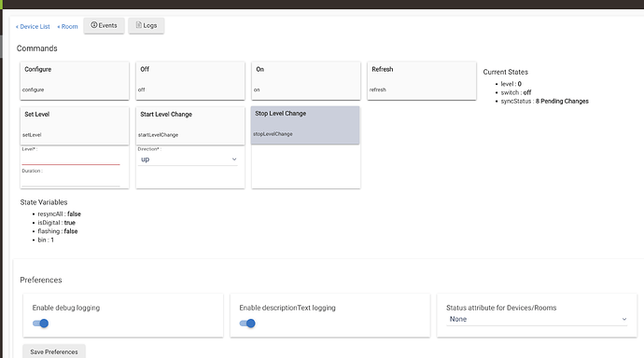Toggle Enable debug logging switch
This screenshot has height=358, width=644.
tap(41, 324)
